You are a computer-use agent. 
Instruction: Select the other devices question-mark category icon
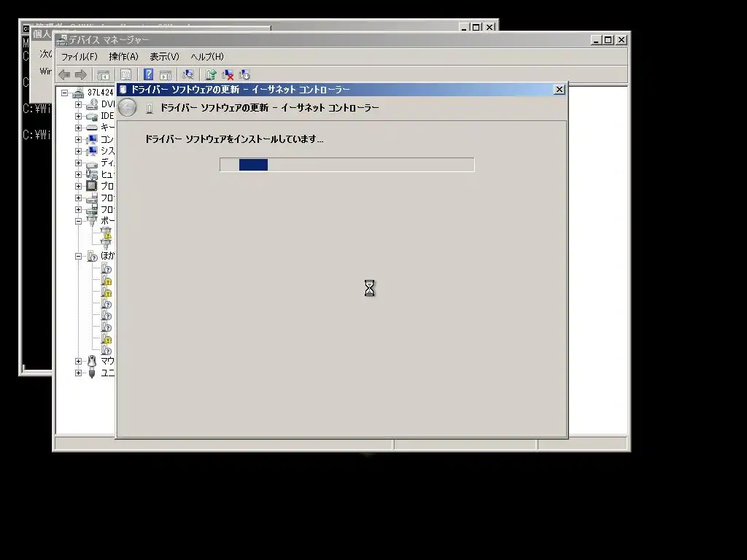click(92, 256)
